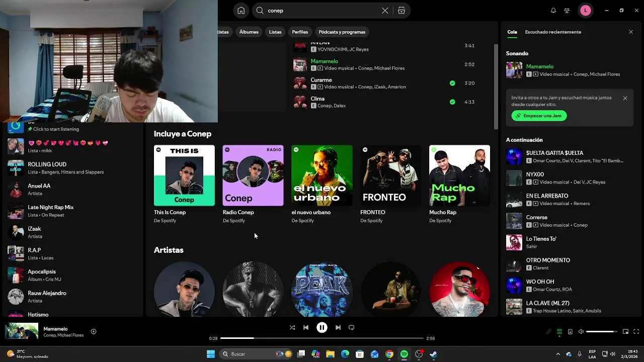Image resolution: width=644 pixels, height=362 pixels.
Task: Open Apocalipsis album in library
Action: (73, 275)
